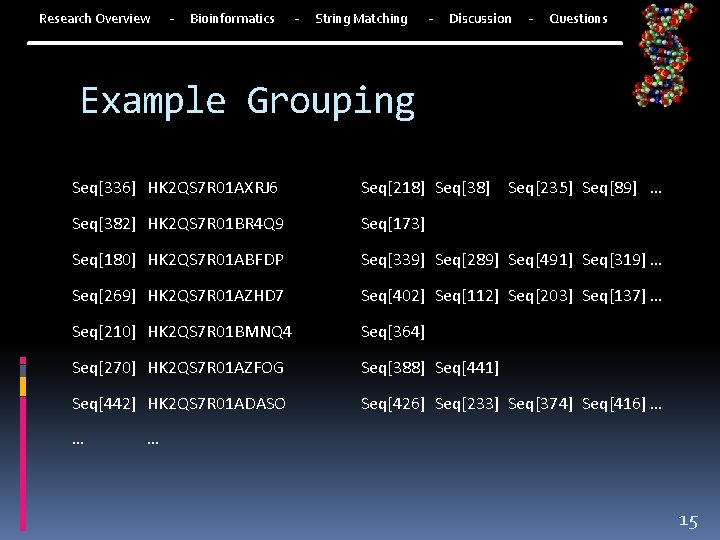Screen dimensions: 720x540
Task: Select the Seq[289] entry
Action: (x=467, y=260)
